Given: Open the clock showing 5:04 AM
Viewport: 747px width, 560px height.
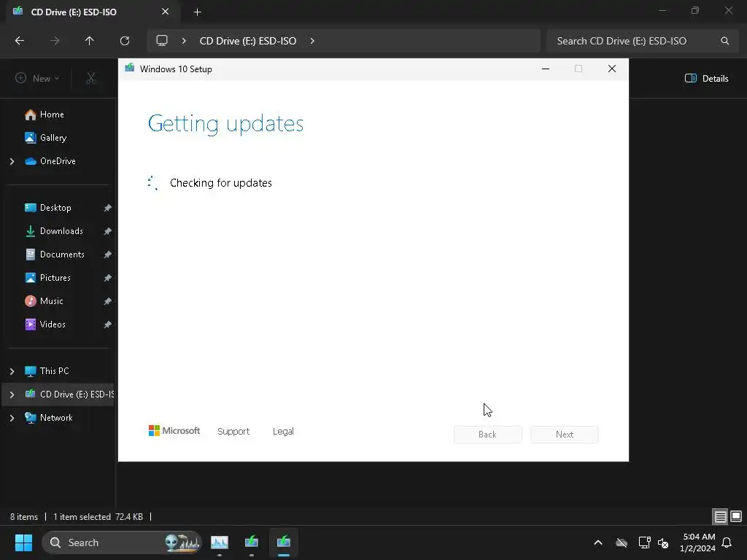Looking at the screenshot, I should coord(698,542).
